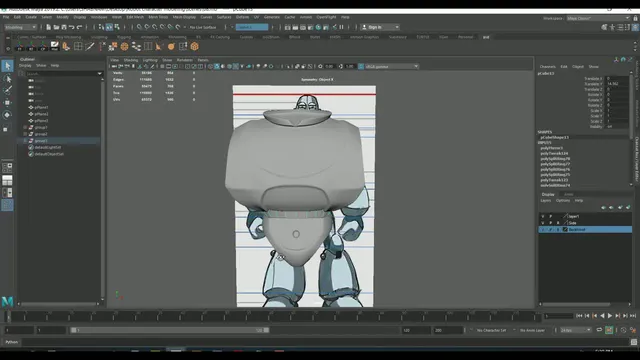The width and height of the screenshot is (640, 360).
Task: Click the center pivot CP shelf icon
Action: click(42, 47)
